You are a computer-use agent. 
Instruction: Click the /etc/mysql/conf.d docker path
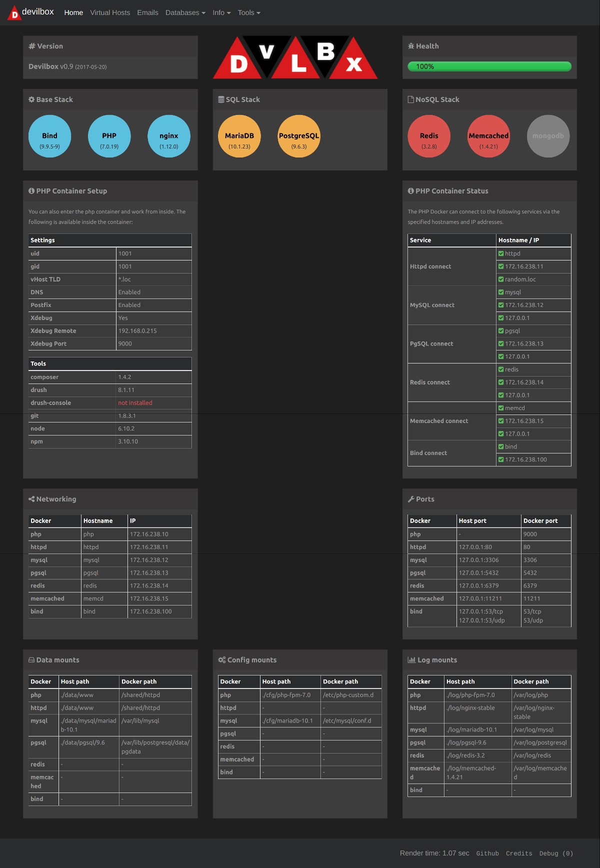tap(347, 721)
